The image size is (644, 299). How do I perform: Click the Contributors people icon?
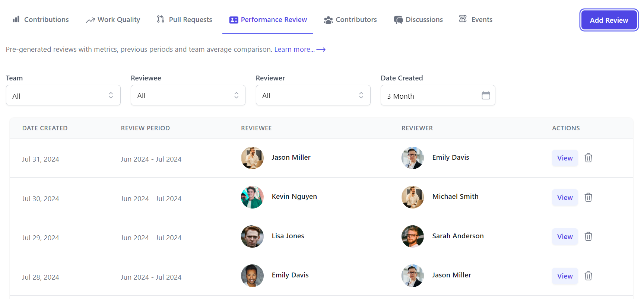[328, 20]
